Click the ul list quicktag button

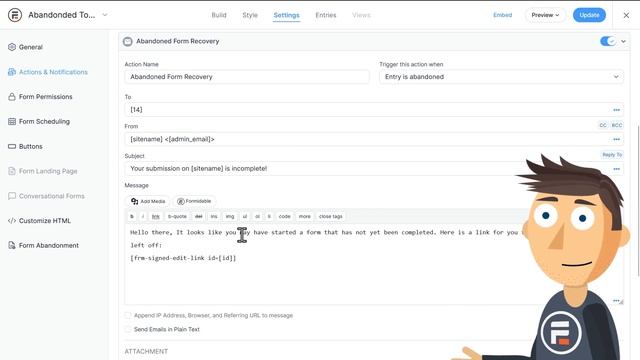pyautogui.click(x=245, y=216)
